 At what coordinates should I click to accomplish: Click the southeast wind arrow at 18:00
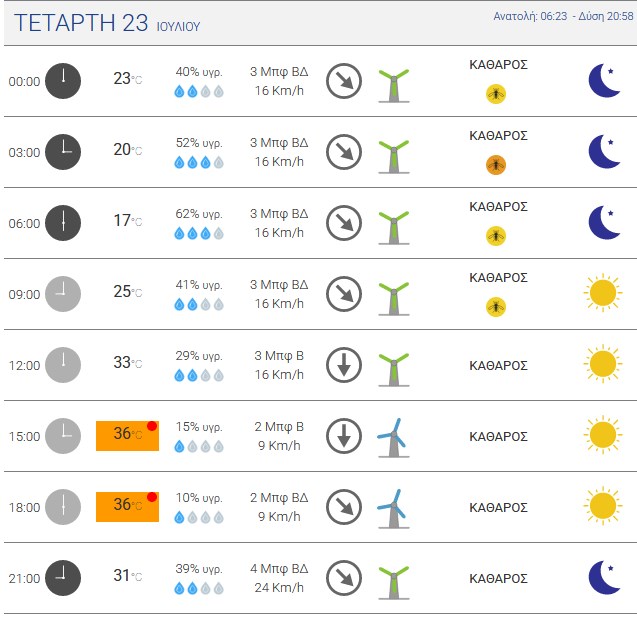(x=344, y=507)
